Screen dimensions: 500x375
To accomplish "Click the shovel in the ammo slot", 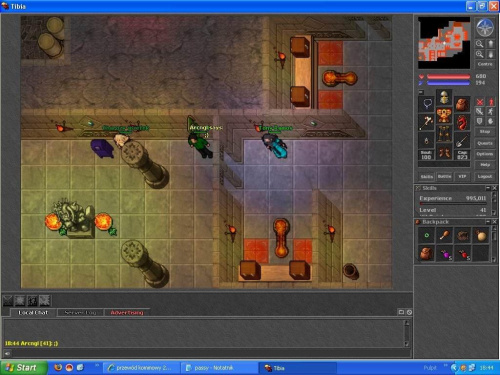I will tap(462, 141).
